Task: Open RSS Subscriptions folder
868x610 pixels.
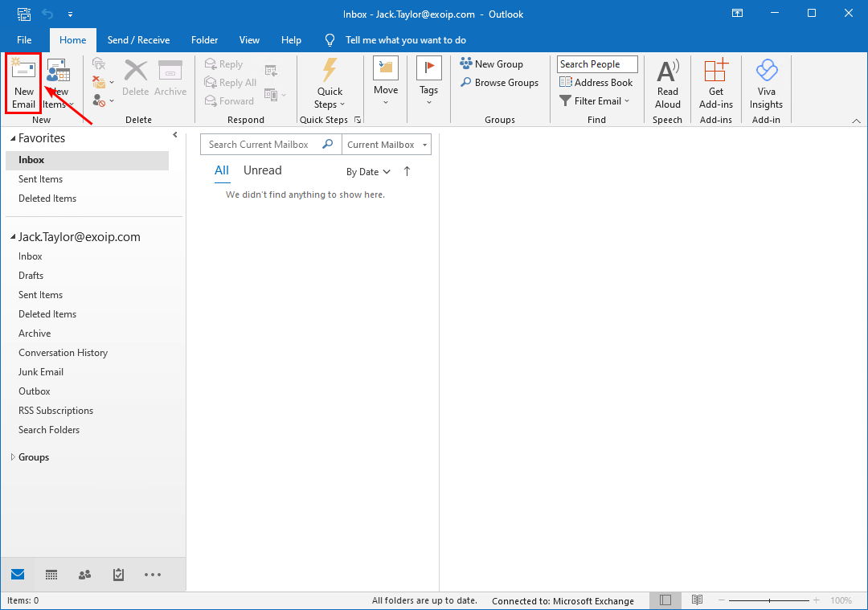Action: tap(56, 411)
